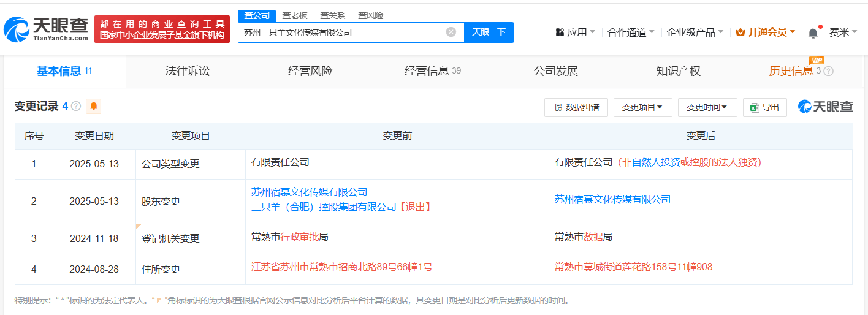Image resolution: width=868 pixels, height=315 pixels.
Task: Expand the 企业级产品 dropdown
Action: 695,32
